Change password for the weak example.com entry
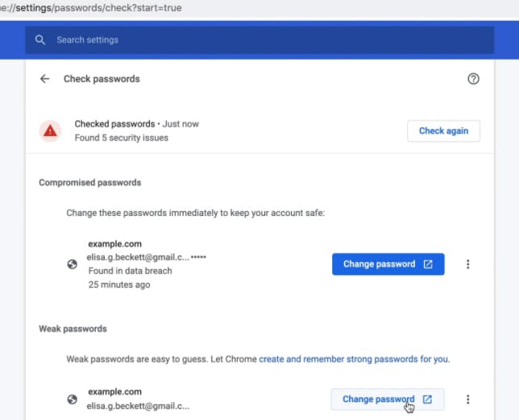519x420 pixels. (378, 399)
